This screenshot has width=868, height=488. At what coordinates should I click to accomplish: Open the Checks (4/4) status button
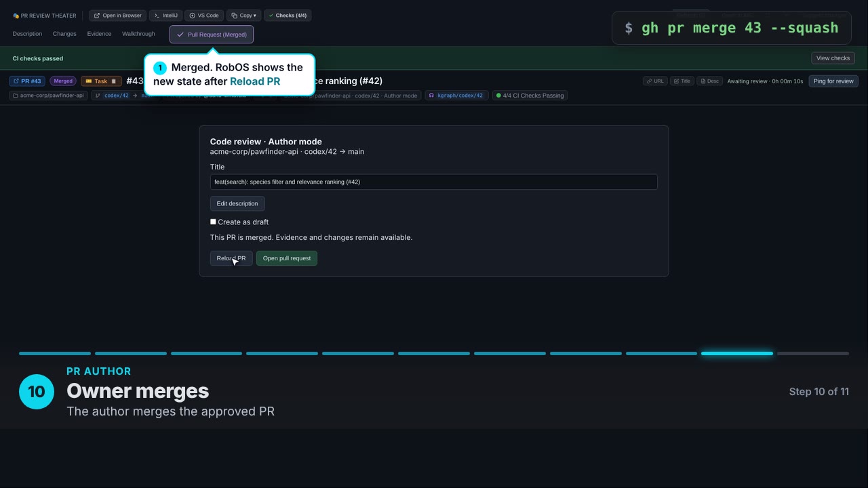[288, 16]
